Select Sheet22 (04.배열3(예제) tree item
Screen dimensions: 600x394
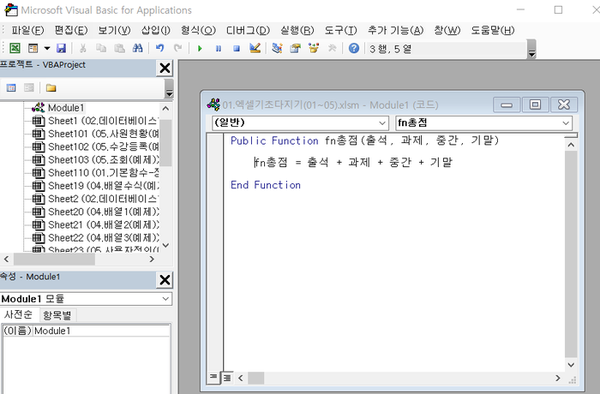point(103,238)
